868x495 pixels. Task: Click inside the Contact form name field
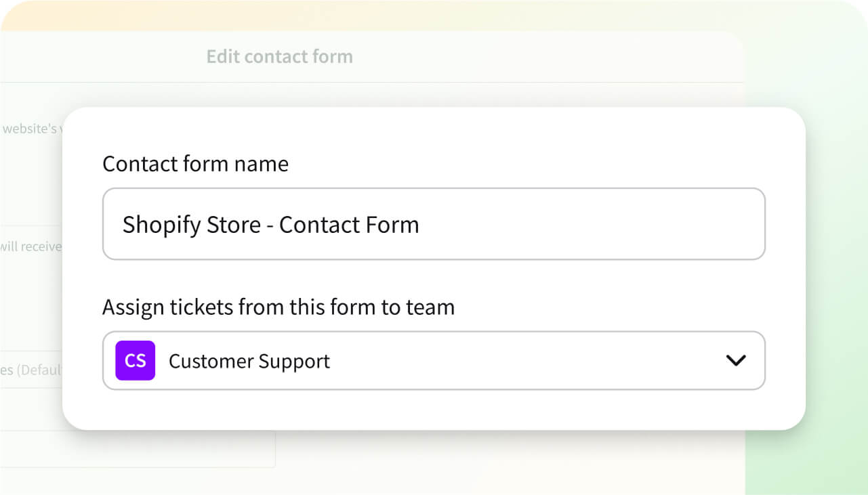[x=434, y=224]
